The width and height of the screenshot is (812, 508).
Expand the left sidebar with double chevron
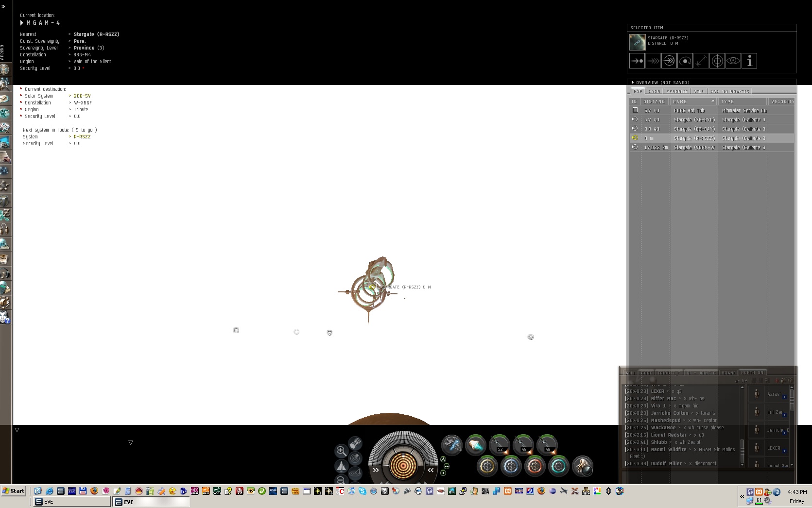pos(3,6)
